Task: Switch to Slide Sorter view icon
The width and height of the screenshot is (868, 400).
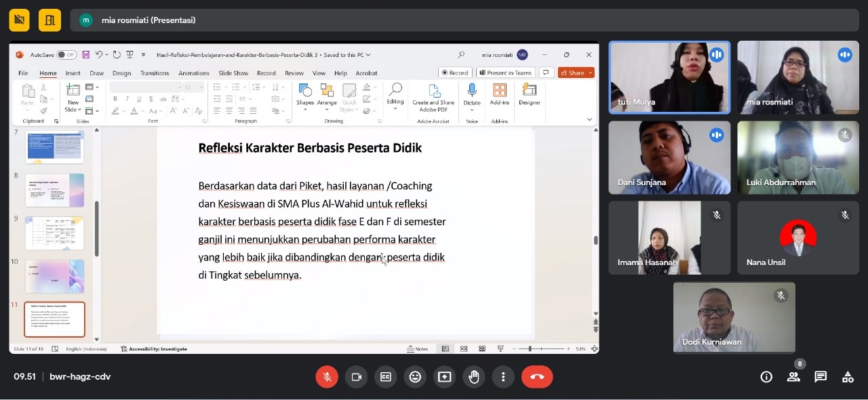Action: (x=464, y=348)
